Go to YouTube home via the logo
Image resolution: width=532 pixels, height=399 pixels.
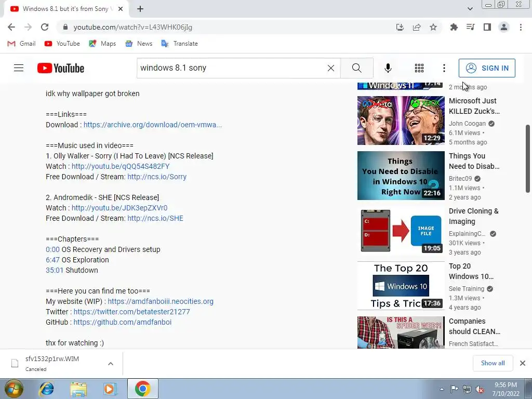coord(61,68)
